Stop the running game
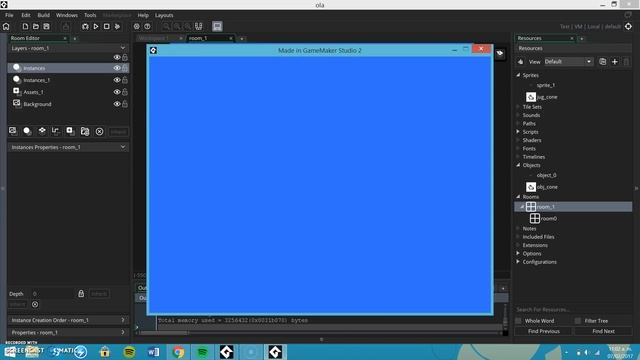The image size is (640, 360). click(x=107, y=27)
